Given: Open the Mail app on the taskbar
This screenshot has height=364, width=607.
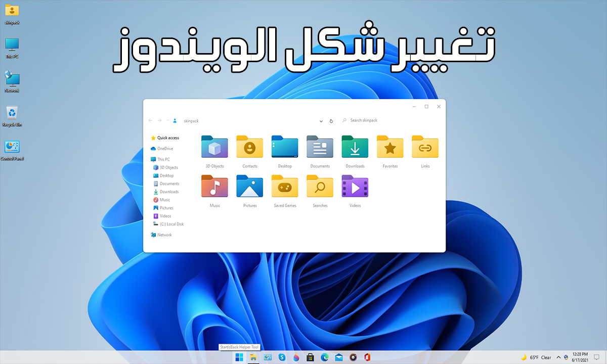Looking at the screenshot, I should click(x=339, y=357).
